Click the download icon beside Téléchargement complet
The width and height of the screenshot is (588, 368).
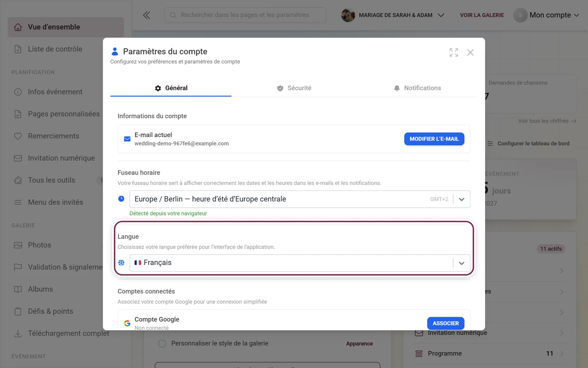coord(18,334)
